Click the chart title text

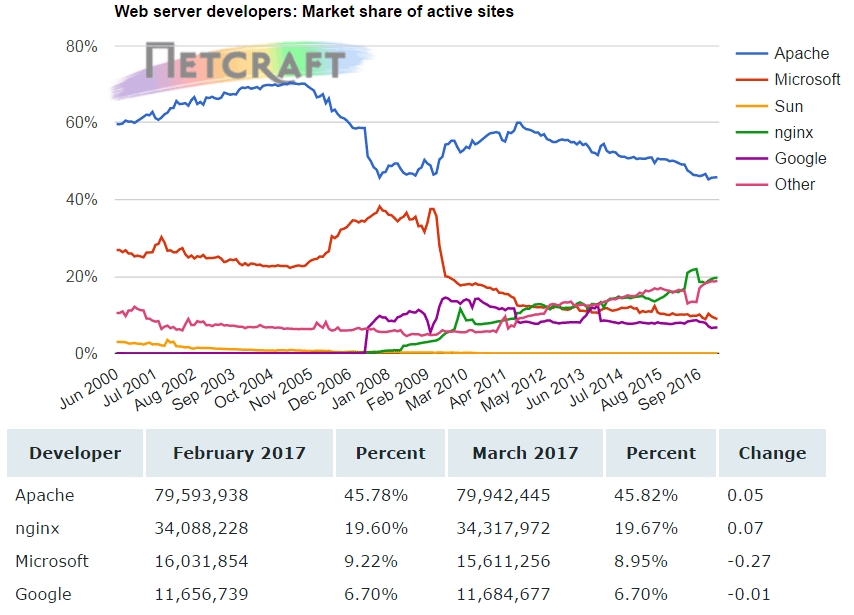pyautogui.click(x=315, y=12)
